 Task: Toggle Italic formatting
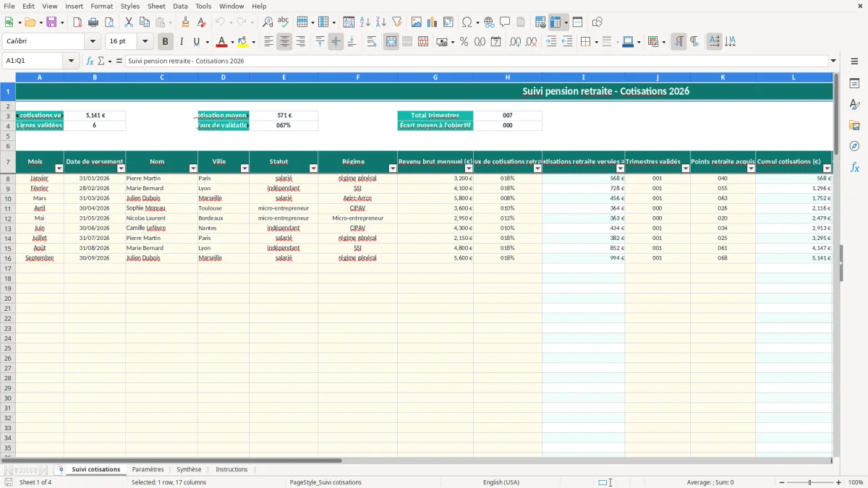182,42
